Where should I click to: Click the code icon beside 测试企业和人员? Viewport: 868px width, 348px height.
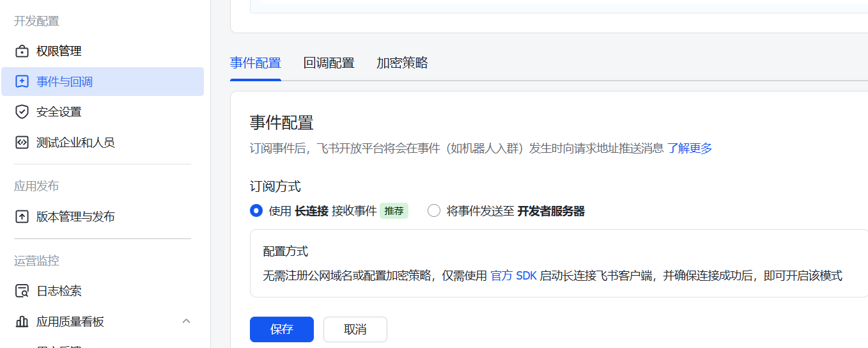click(22, 143)
